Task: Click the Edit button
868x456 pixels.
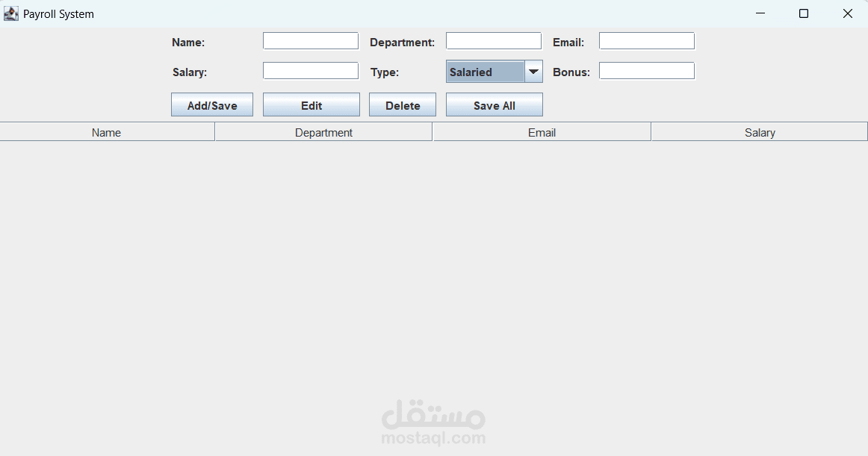Action: click(311, 104)
